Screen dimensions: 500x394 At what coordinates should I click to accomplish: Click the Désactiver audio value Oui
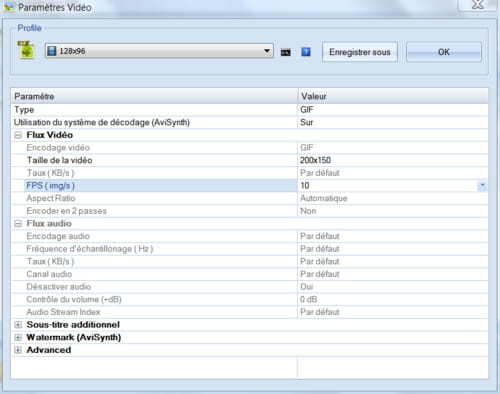pyautogui.click(x=307, y=287)
